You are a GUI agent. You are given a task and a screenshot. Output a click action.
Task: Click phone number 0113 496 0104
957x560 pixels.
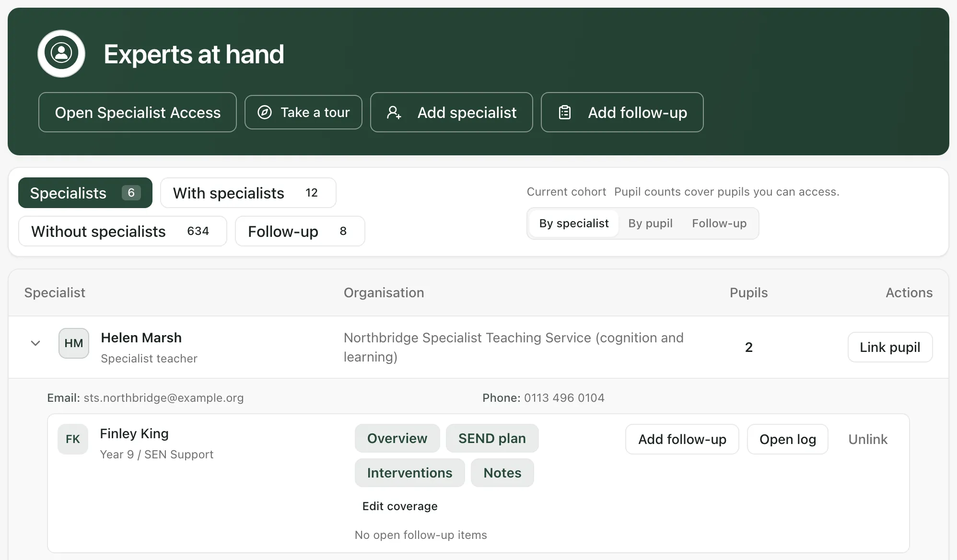tap(564, 398)
